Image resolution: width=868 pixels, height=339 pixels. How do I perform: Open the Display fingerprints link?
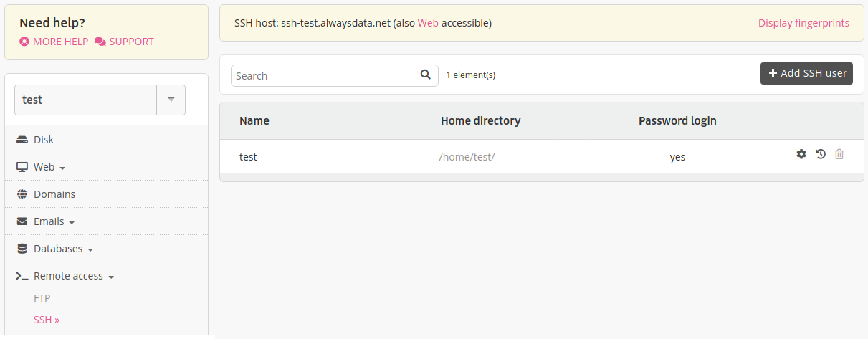point(803,23)
